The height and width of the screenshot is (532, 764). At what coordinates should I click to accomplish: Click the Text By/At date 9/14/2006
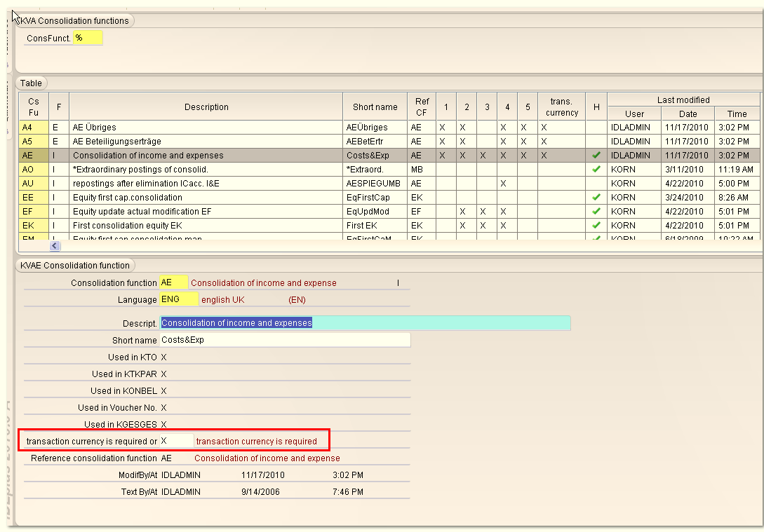tap(261, 491)
